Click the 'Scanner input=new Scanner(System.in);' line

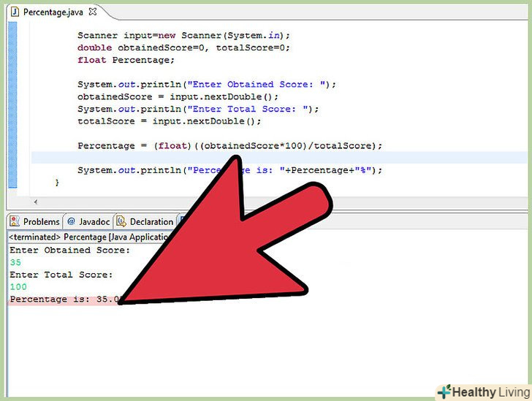(183, 36)
